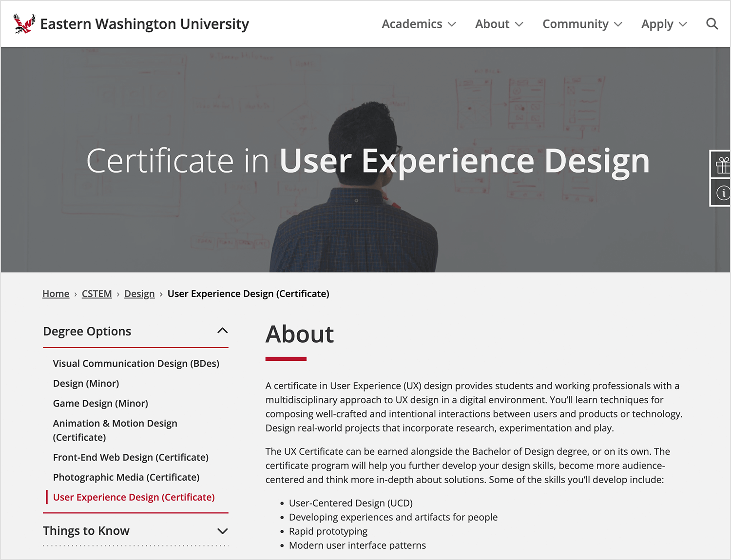Click the About section heading
This screenshot has width=731, height=560.
point(300,334)
